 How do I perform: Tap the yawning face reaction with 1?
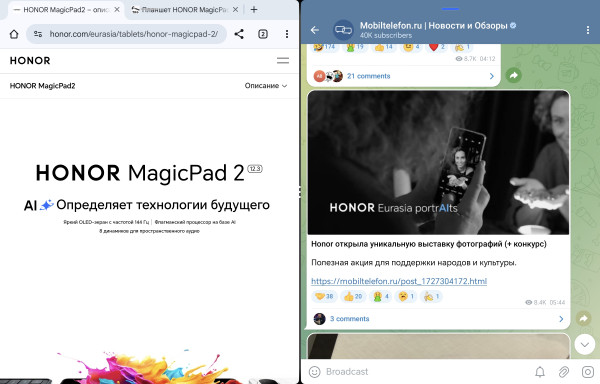pyautogui.click(x=406, y=296)
